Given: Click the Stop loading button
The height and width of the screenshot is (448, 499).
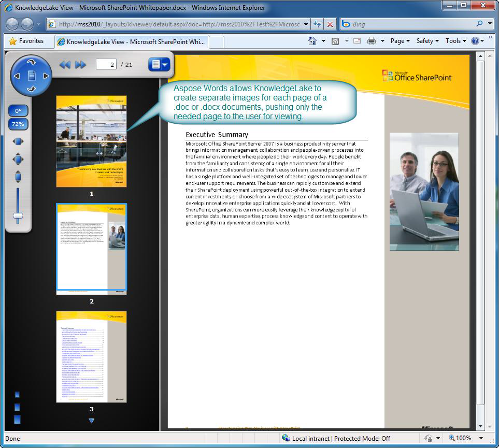Looking at the screenshot, I should pyautogui.click(x=330, y=24).
